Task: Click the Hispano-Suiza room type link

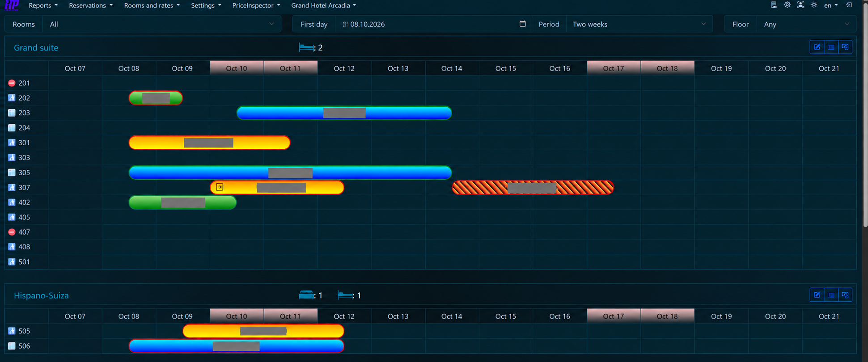Action: [x=41, y=295]
